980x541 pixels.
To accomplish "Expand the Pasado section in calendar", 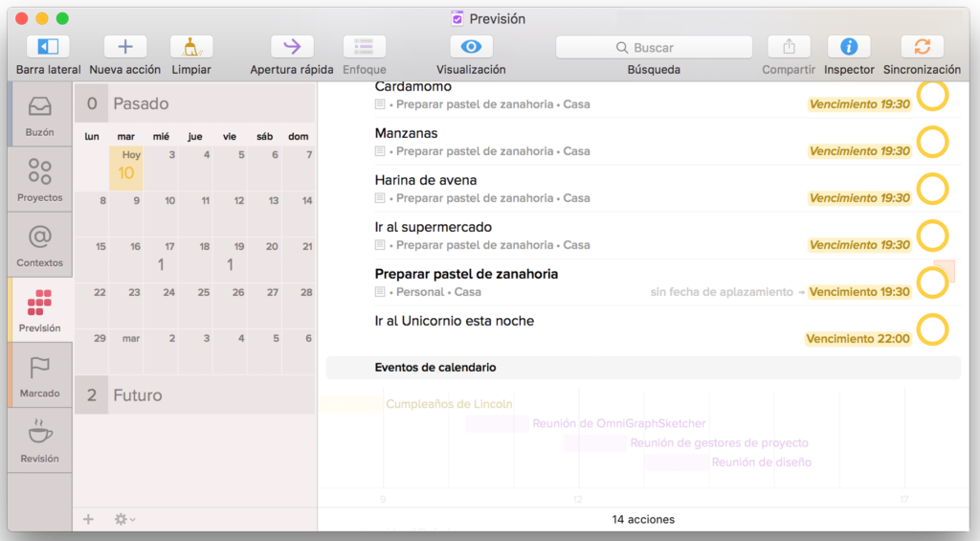I will (141, 103).
